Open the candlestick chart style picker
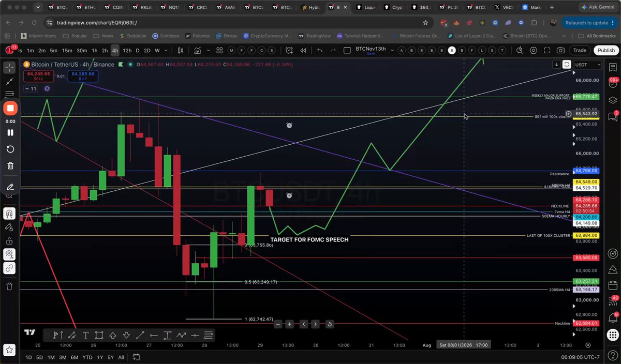 pyautogui.click(x=181, y=50)
